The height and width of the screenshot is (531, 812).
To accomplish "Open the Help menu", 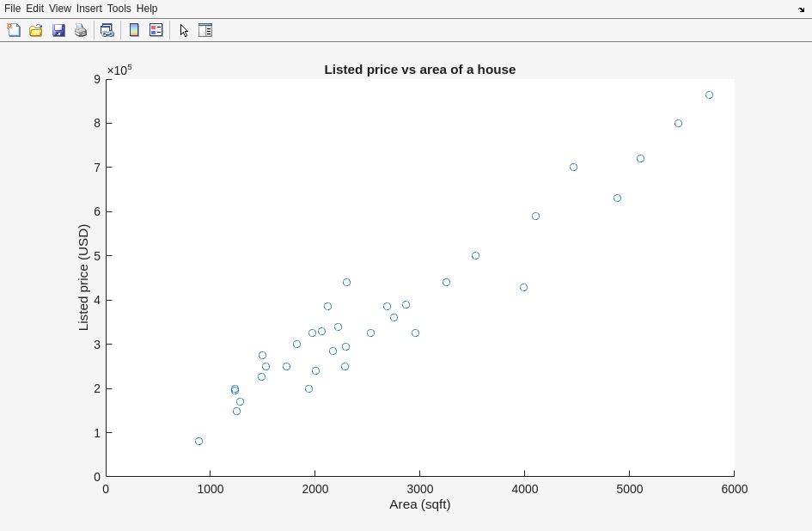I will (x=147, y=9).
